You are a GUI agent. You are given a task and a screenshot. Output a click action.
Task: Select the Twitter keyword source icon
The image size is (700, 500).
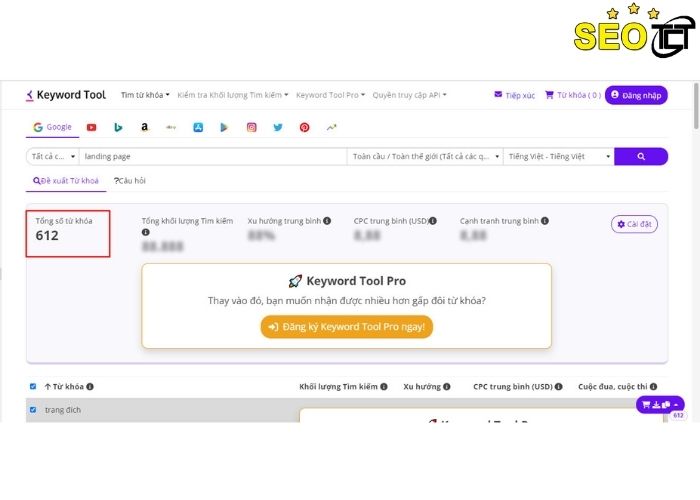coord(278,127)
